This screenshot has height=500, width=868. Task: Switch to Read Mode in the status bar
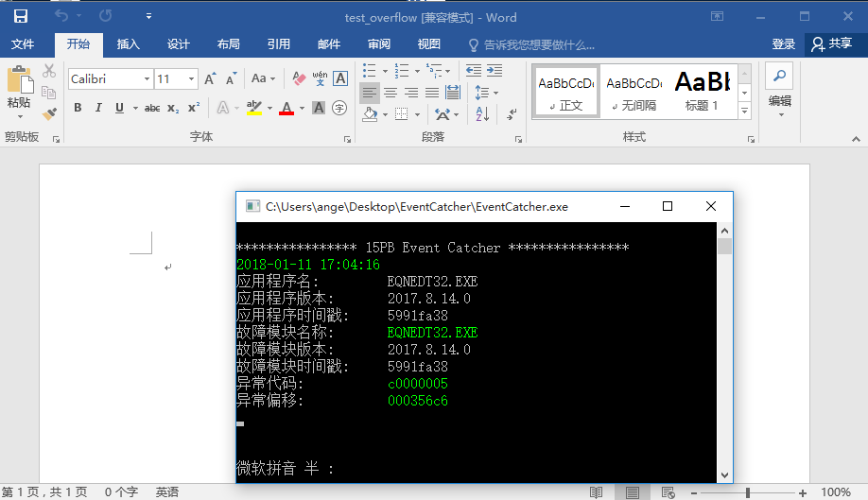596,492
